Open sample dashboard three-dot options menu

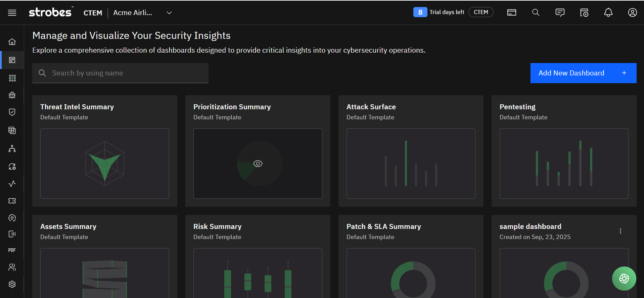point(620,231)
